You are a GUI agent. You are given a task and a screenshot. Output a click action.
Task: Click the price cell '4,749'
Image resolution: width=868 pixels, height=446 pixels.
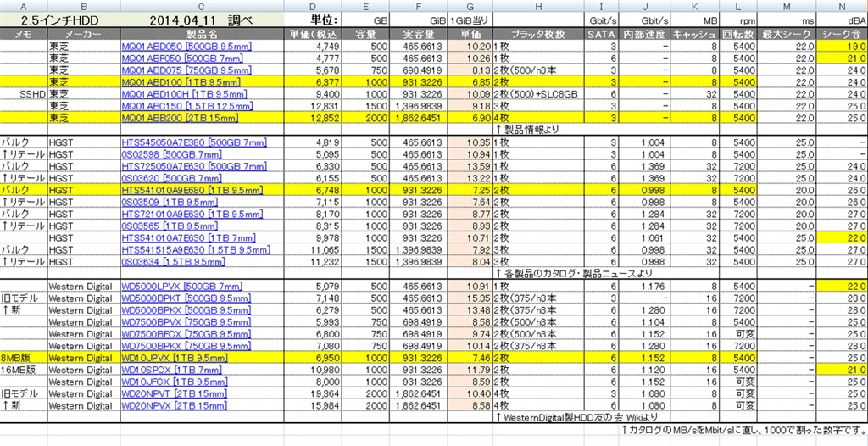(313, 47)
